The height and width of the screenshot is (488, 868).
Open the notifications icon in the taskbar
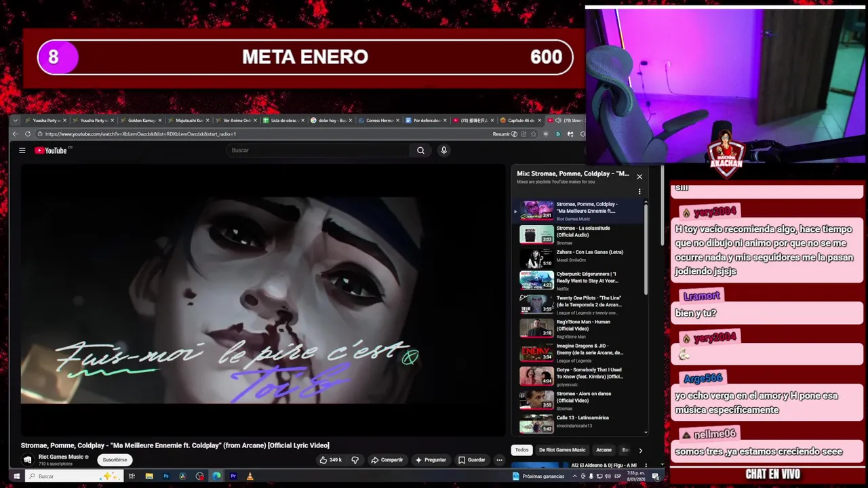pos(656,476)
